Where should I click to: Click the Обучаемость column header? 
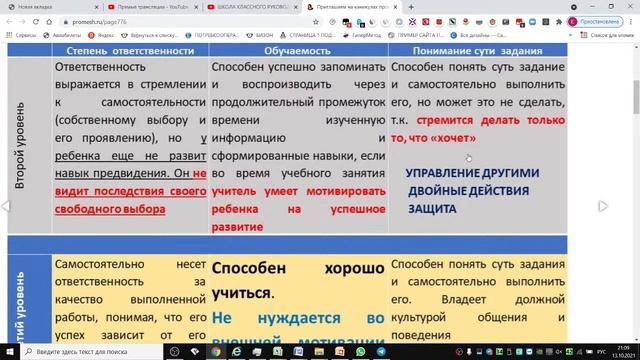(297, 51)
